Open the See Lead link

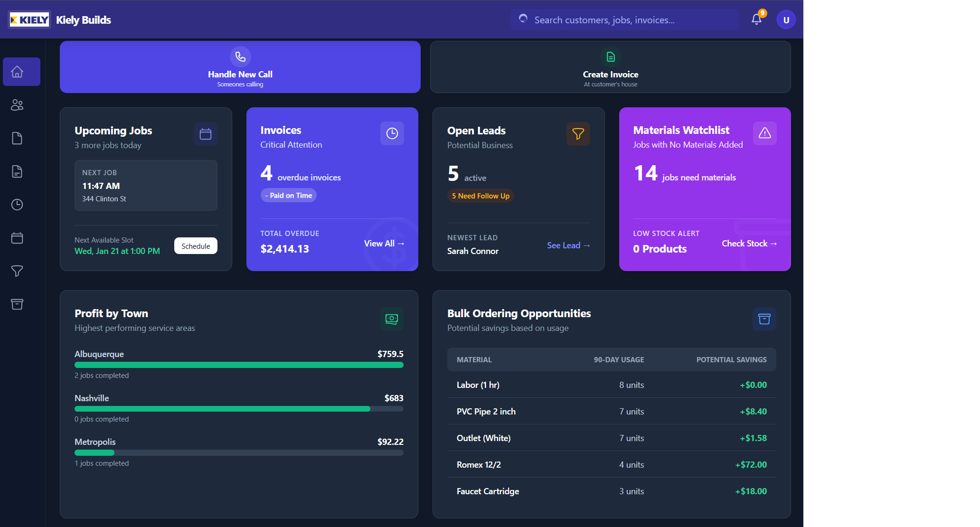[x=568, y=245]
